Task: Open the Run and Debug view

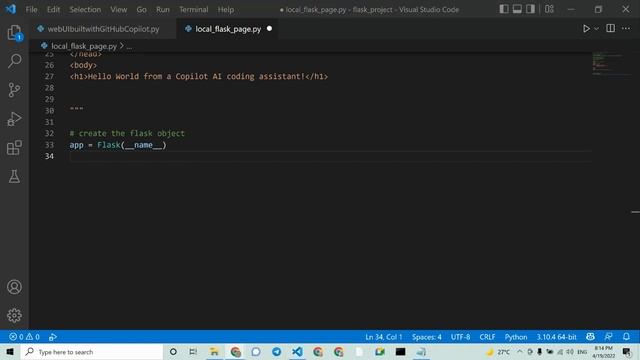Action: pos(14,119)
